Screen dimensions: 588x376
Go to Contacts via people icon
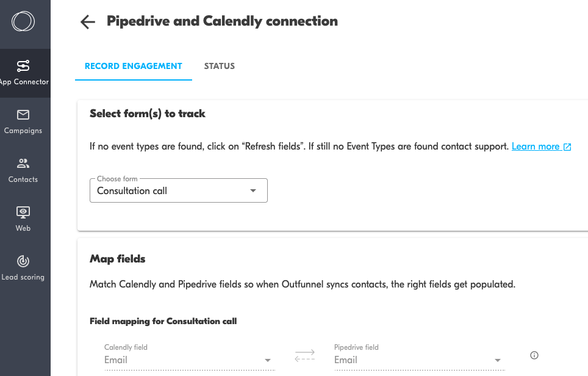coord(23,164)
